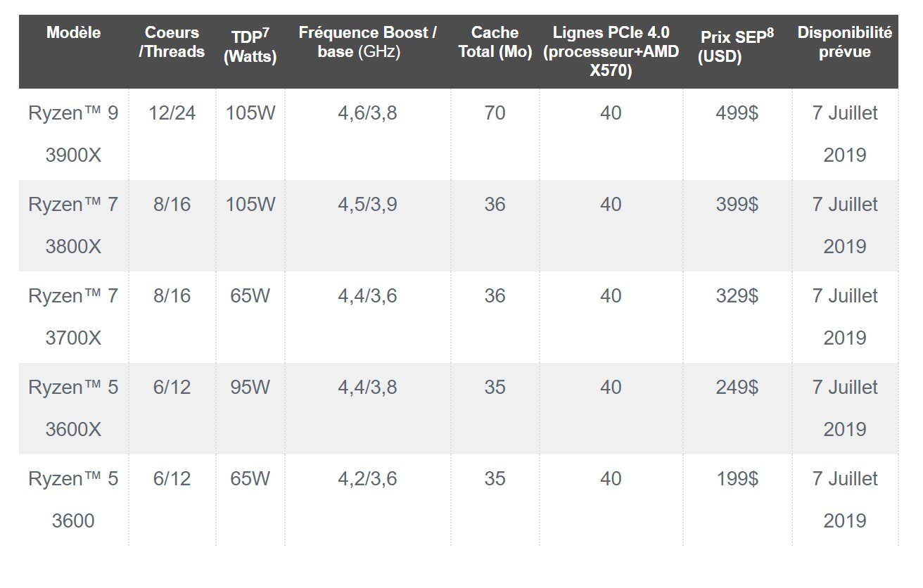The height and width of the screenshot is (588, 923).
Task: Click the Fréquence Boost / base header
Action: click(x=367, y=42)
